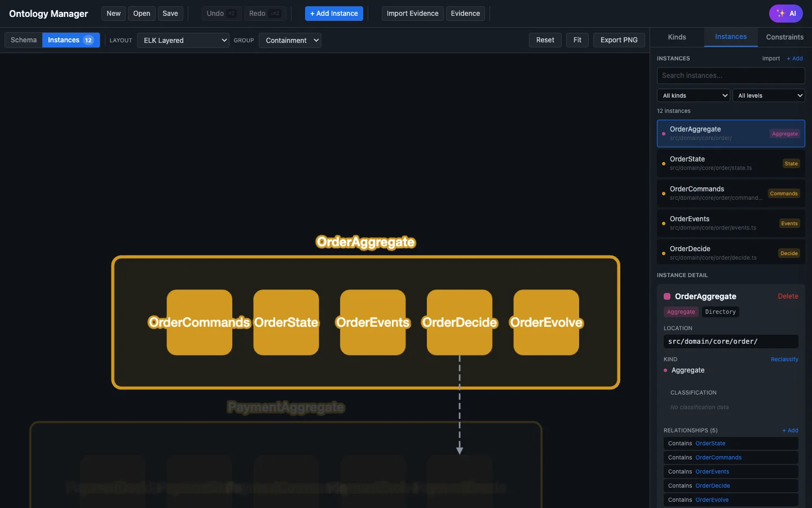Open the Import Evidence dialog
The width and height of the screenshot is (812, 508).
click(x=412, y=13)
